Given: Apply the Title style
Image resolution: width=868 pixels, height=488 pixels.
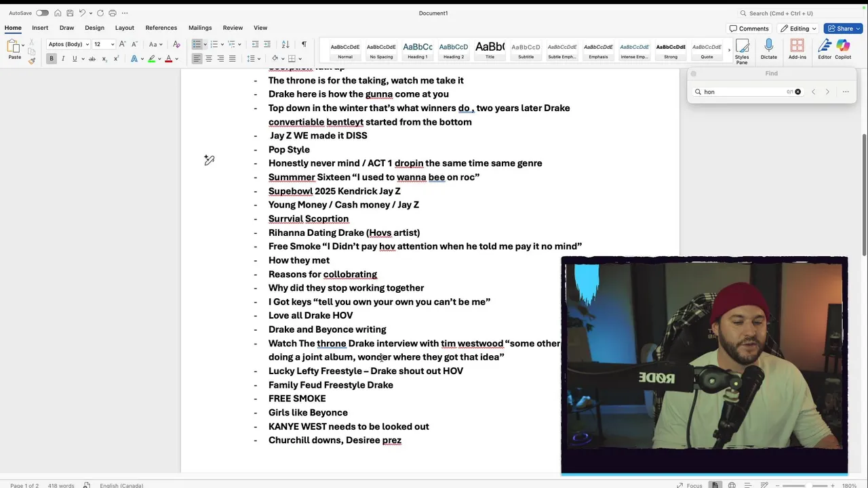Looking at the screenshot, I should point(490,50).
